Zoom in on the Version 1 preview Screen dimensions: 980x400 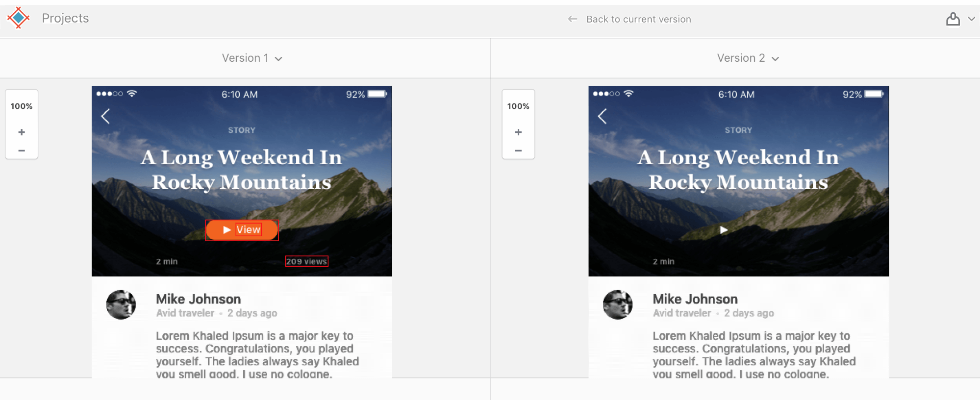(x=22, y=132)
